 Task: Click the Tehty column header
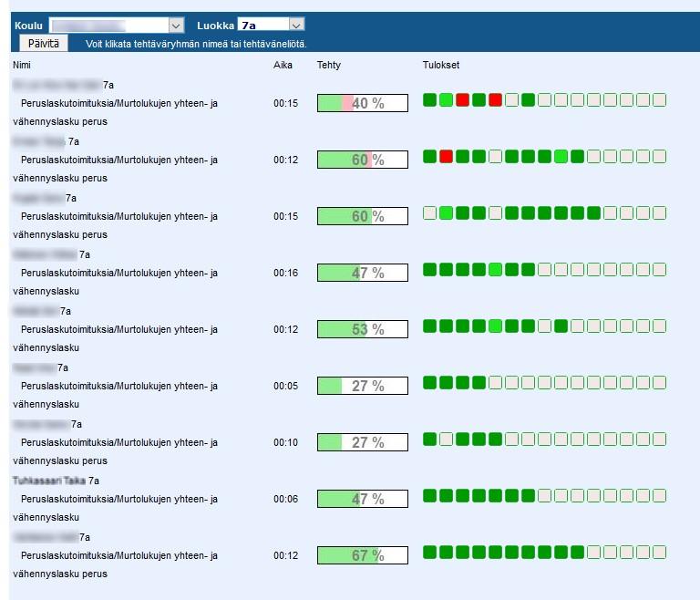tap(328, 66)
